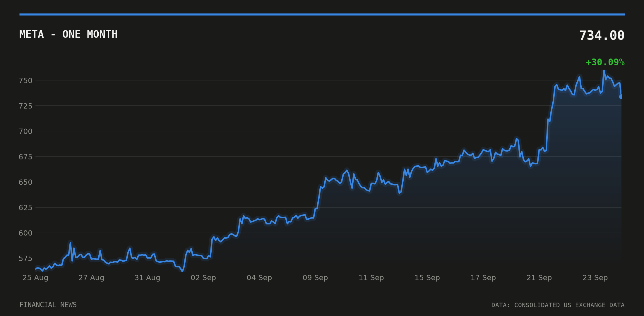The width and height of the screenshot is (644, 316).
Task: Click the 734.00 current price value
Action: coord(602,36)
